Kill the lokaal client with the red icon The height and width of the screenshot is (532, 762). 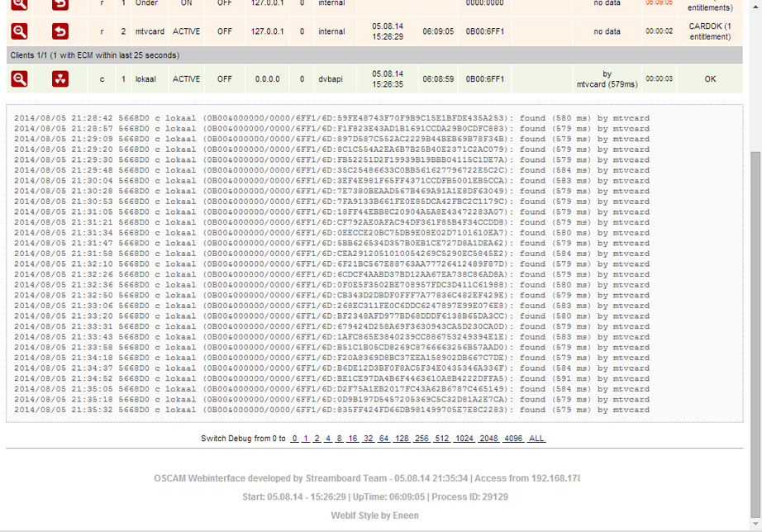tap(60, 78)
